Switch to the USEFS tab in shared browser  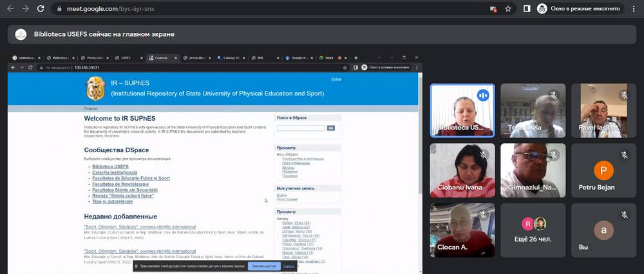point(128,58)
